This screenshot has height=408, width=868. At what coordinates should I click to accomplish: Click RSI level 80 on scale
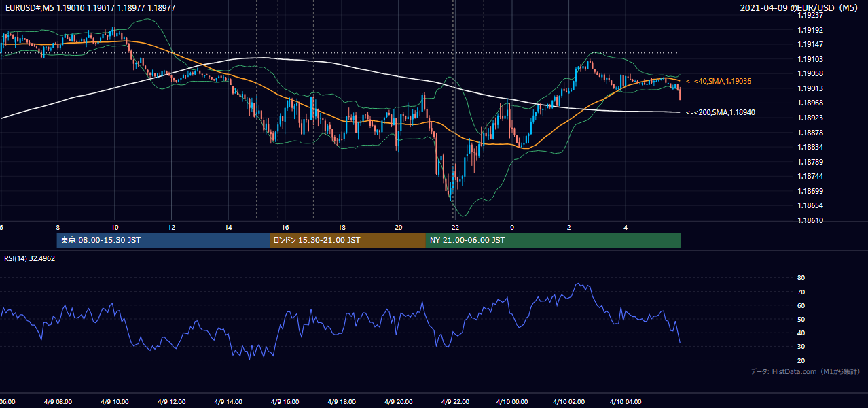[x=801, y=278]
